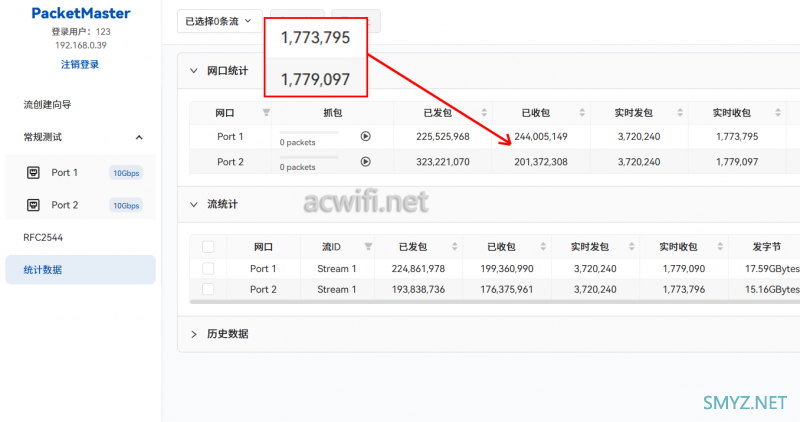Click the Port 2 network interface icon in sidebar
This screenshot has height=422, width=800.
pyautogui.click(x=33, y=205)
